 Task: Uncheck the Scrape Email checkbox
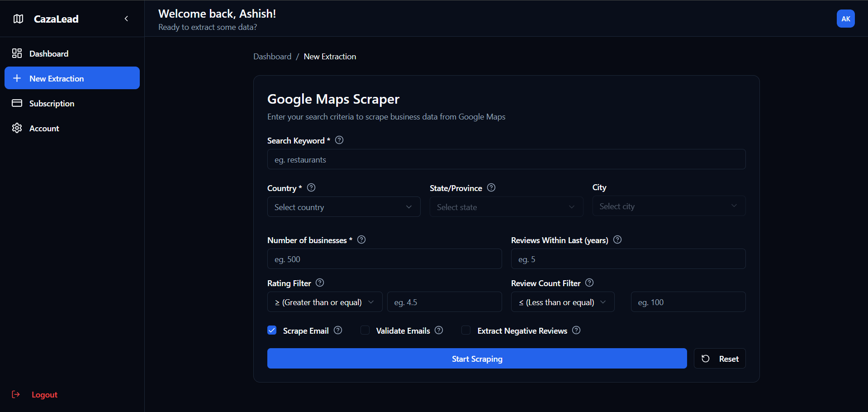click(x=272, y=330)
